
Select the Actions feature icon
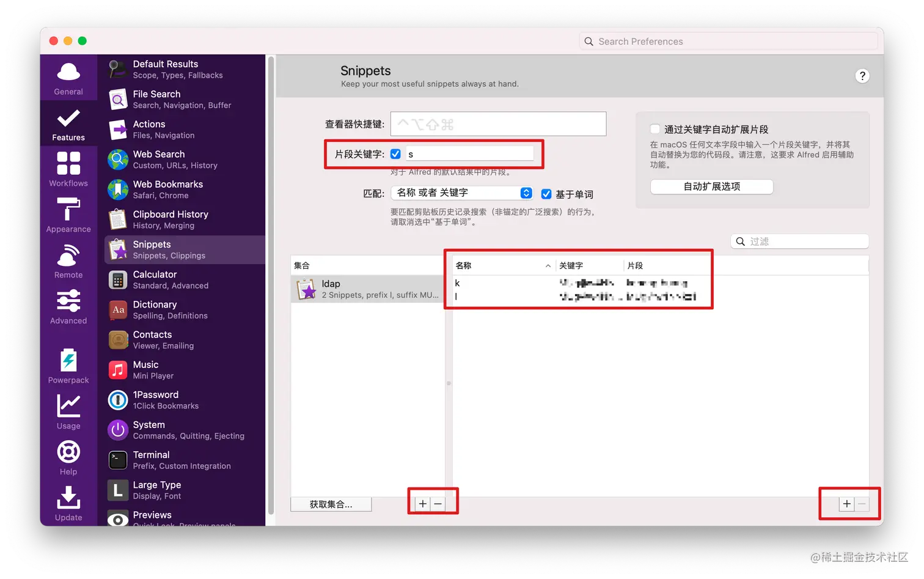coord(118,129)
